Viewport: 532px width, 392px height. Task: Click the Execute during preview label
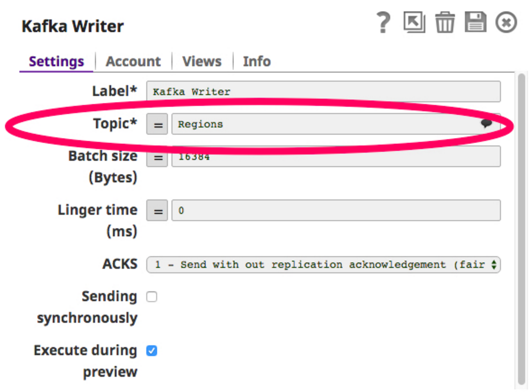[86, 361]
